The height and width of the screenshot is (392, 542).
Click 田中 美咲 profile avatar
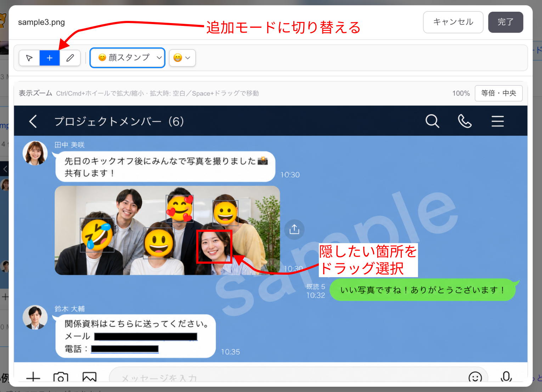tap(35, 153)
